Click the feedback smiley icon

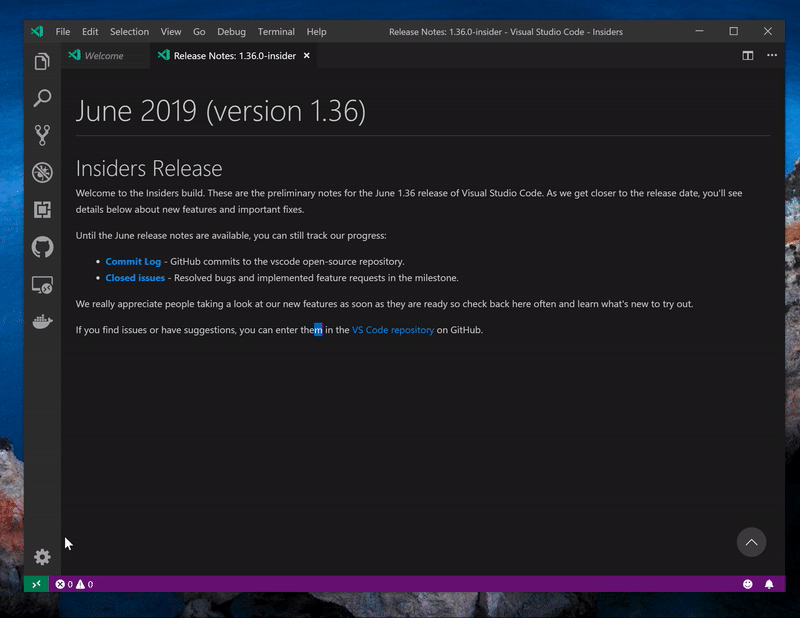[x=747, y=584]
